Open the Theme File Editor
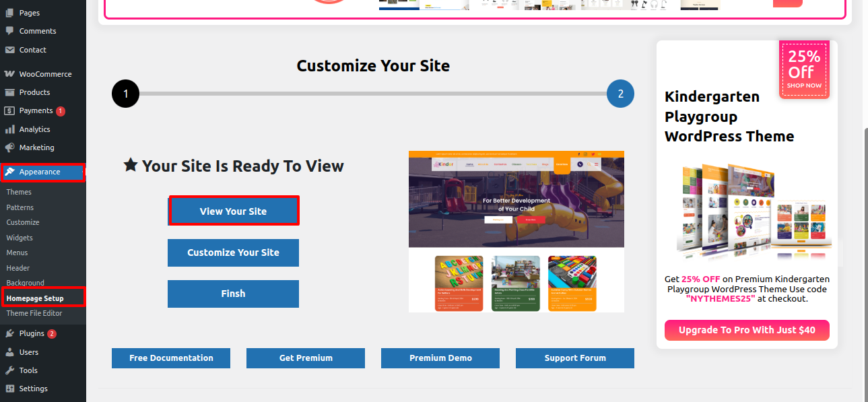This screenshot has height=402, width=868. click(34, 313)
